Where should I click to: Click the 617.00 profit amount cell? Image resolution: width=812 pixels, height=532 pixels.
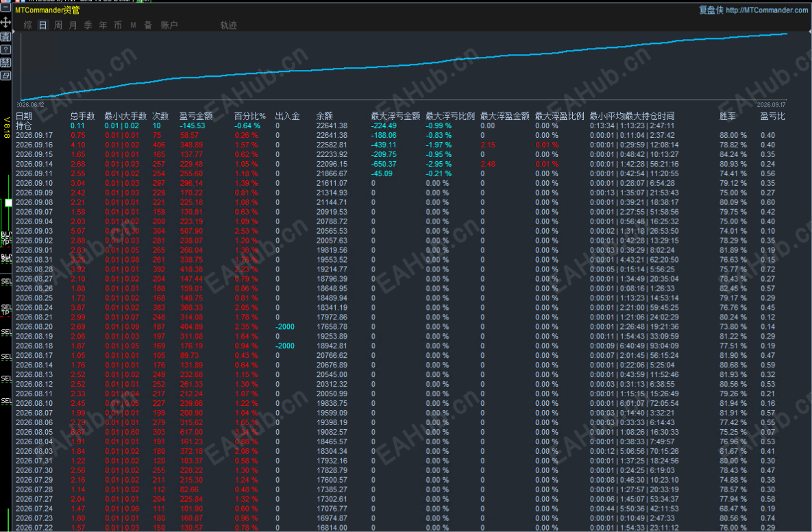tap(192, 432)
